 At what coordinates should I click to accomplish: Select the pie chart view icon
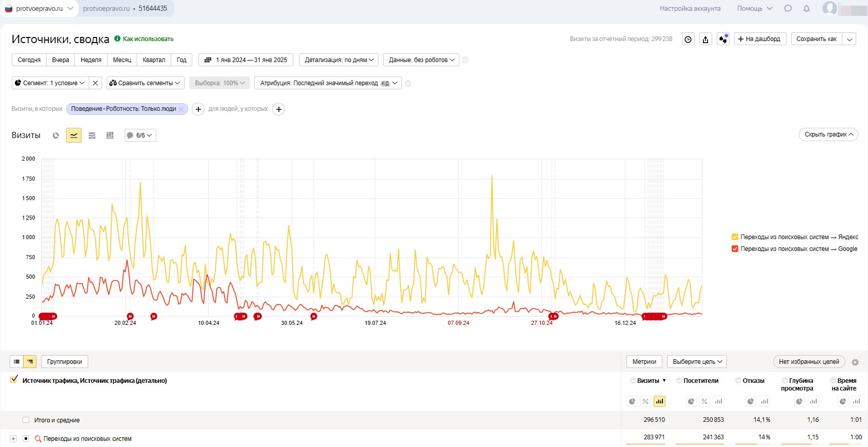(56, 135)
